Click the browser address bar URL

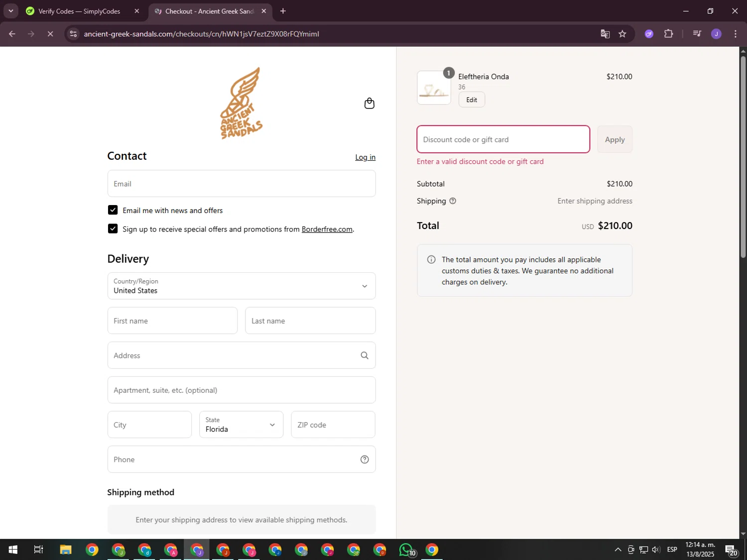click(201, 34)
